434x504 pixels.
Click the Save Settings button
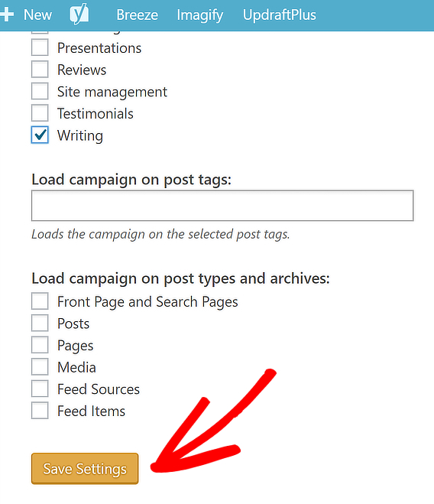coord(85,469)
